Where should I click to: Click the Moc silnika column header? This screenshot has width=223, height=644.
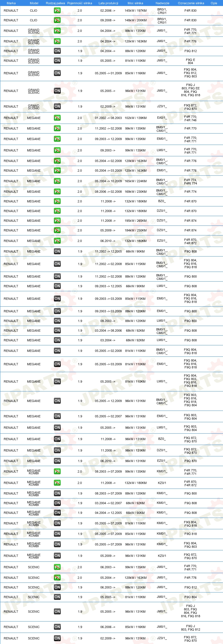[x=135, y=3]
